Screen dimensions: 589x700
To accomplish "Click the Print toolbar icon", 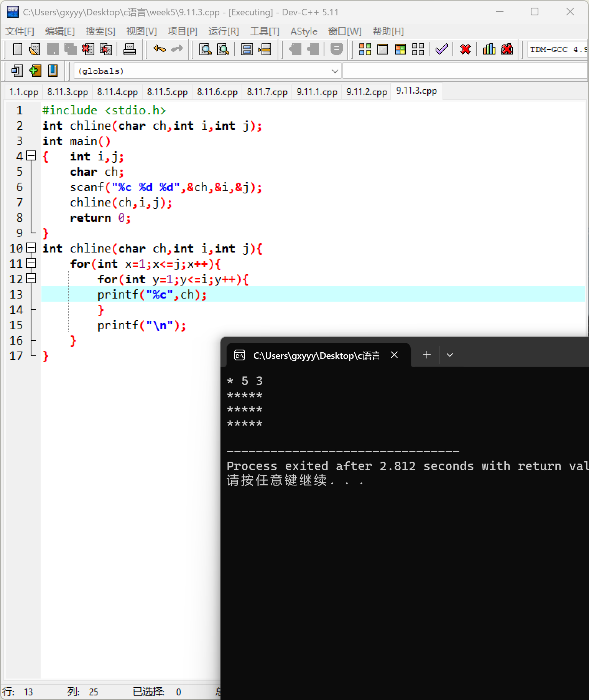I will [130, 49].
